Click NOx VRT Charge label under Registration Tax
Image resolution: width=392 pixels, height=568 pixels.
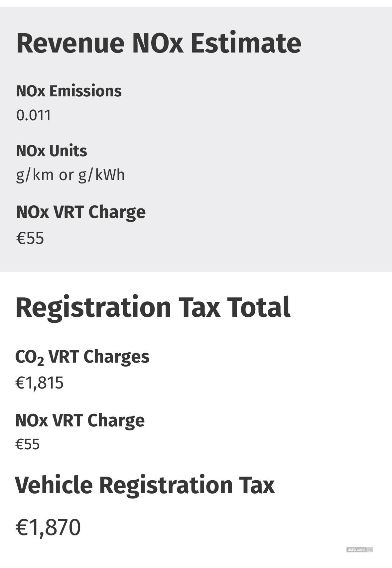[80, 420]
